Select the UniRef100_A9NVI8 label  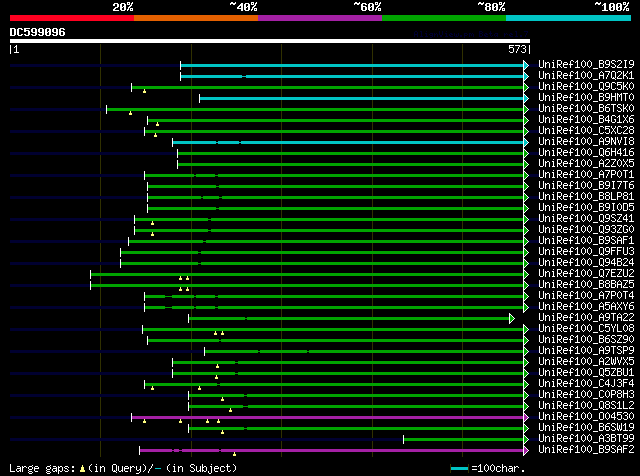586,141
